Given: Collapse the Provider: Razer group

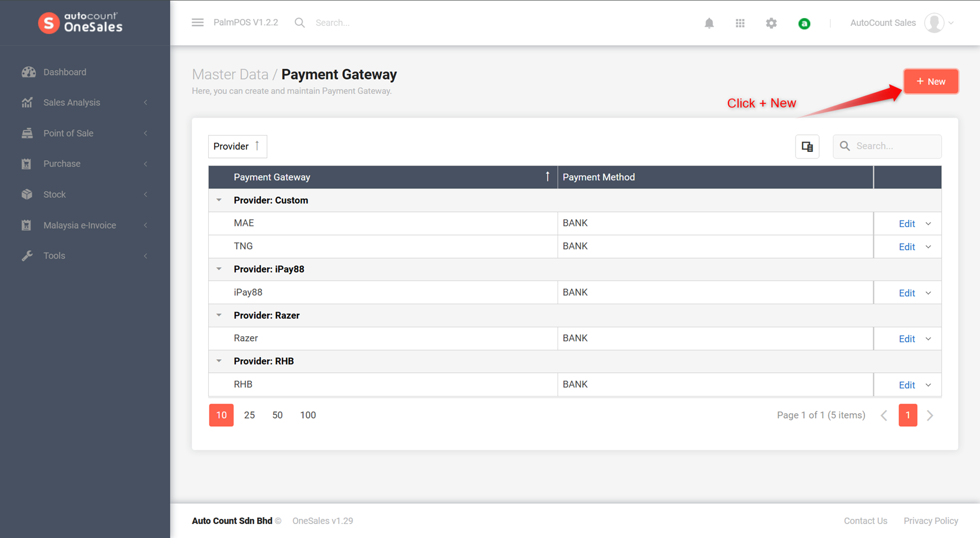Looking at the screenshot, I should click(x=219, y=315).
